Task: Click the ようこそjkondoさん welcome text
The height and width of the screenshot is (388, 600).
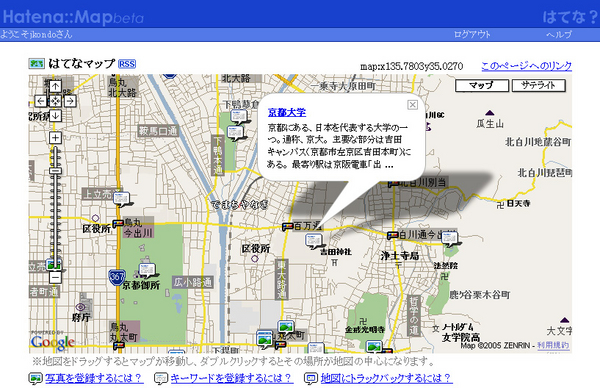Action: [x=36, y=34]
